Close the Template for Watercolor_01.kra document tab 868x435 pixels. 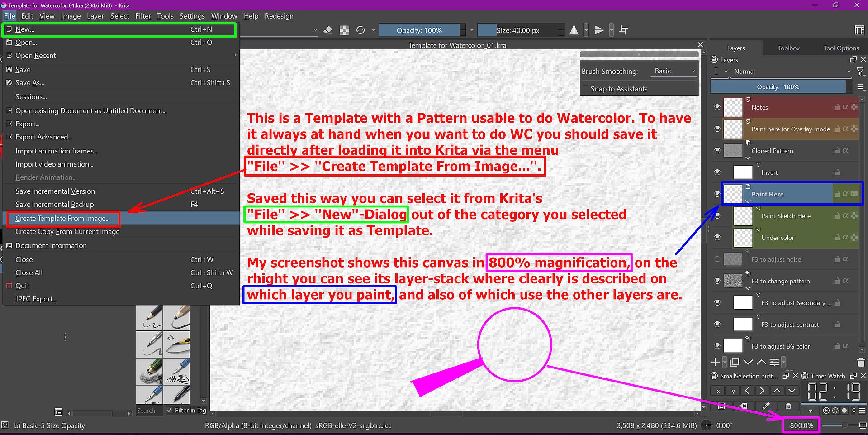700,45
